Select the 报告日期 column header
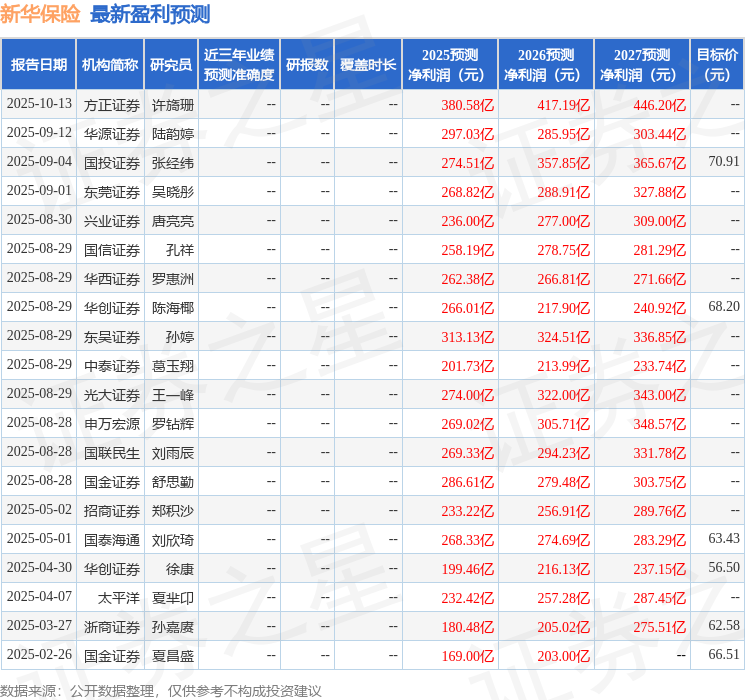 tap(38, 65)
